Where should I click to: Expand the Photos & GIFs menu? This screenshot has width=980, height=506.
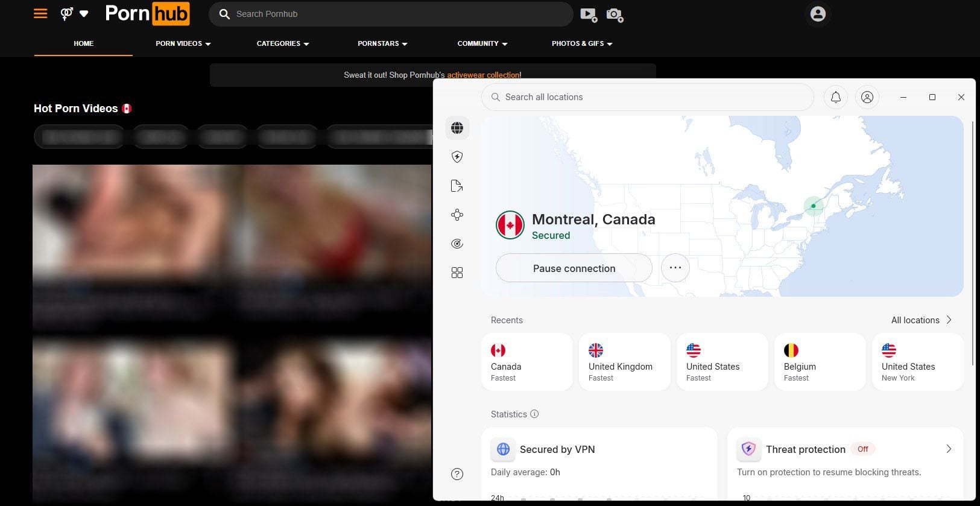pos(582,43)
